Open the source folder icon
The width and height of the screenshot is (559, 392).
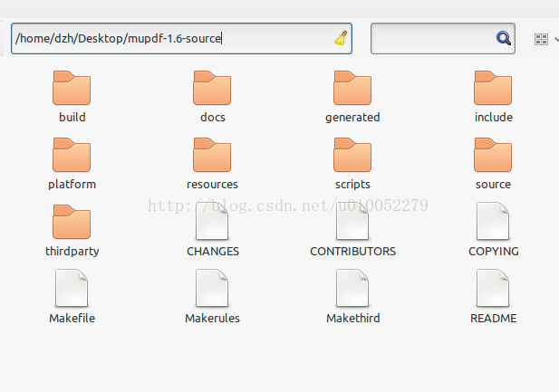click(493, 155)
